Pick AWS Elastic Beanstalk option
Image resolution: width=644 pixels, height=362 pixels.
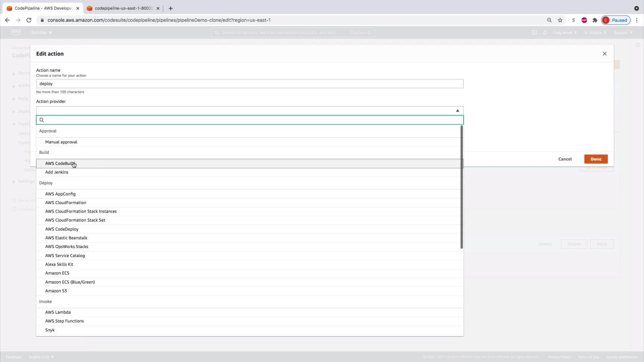tap(250, 238)
